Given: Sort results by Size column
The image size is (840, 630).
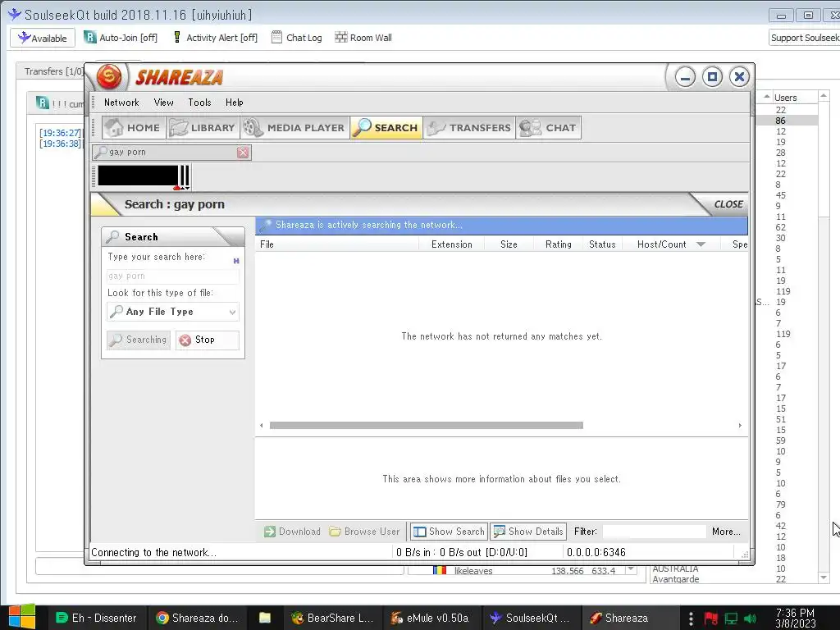Looking at the screenshot, I should click(x=509, y=244).
